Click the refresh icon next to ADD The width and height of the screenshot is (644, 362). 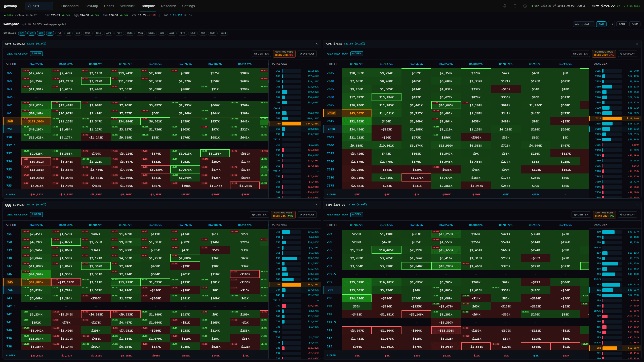tap(612, 24)
